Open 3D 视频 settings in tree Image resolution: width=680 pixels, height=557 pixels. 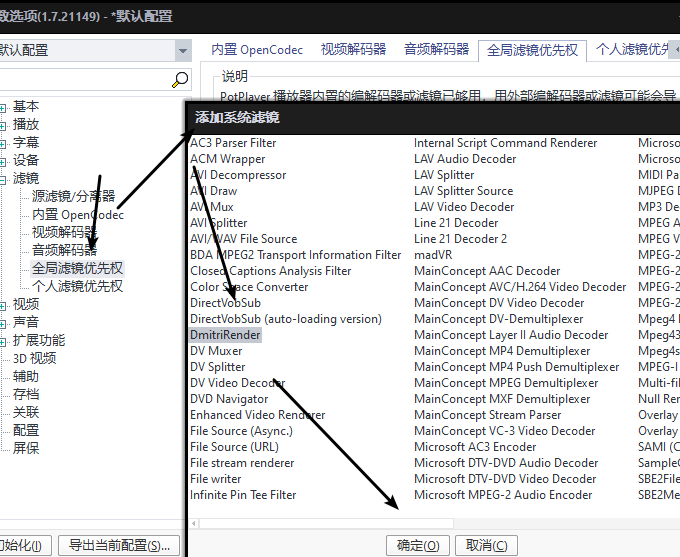pos(34,358)
